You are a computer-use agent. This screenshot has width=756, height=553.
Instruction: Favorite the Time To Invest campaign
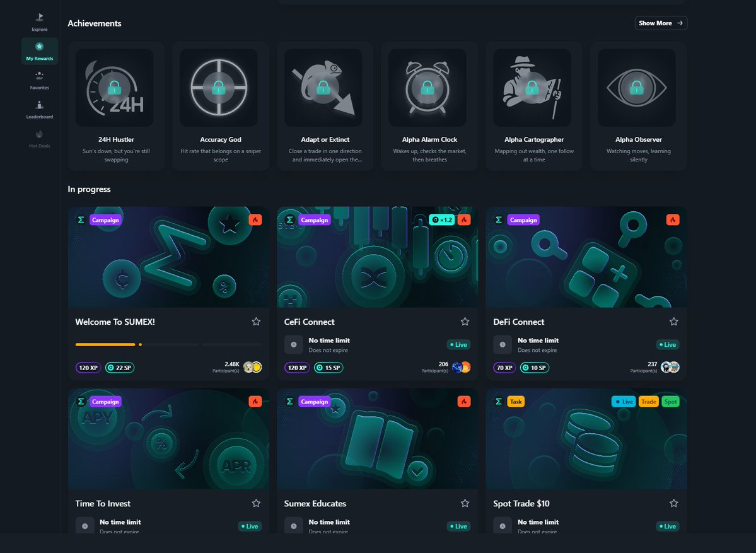pyautogui.click(x=256, y=503)
